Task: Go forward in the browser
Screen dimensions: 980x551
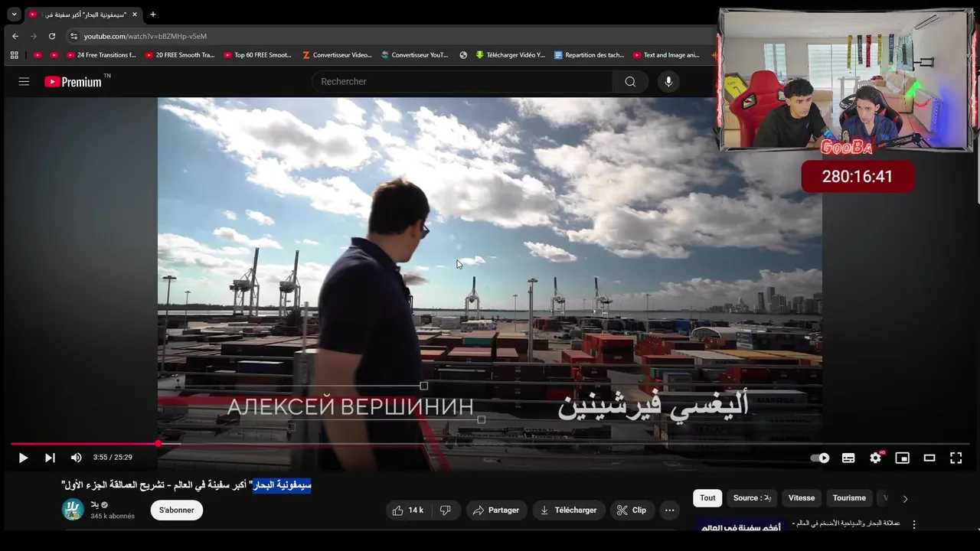Action: coord(34,36)
